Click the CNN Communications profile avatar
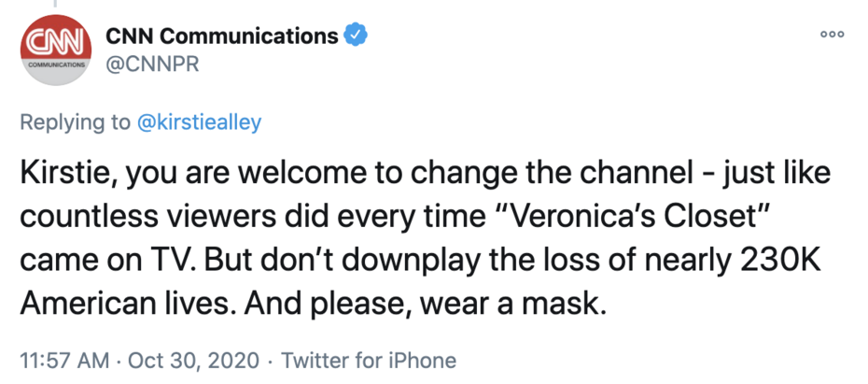This screenshot has height=384, width=868. point(54,52)
